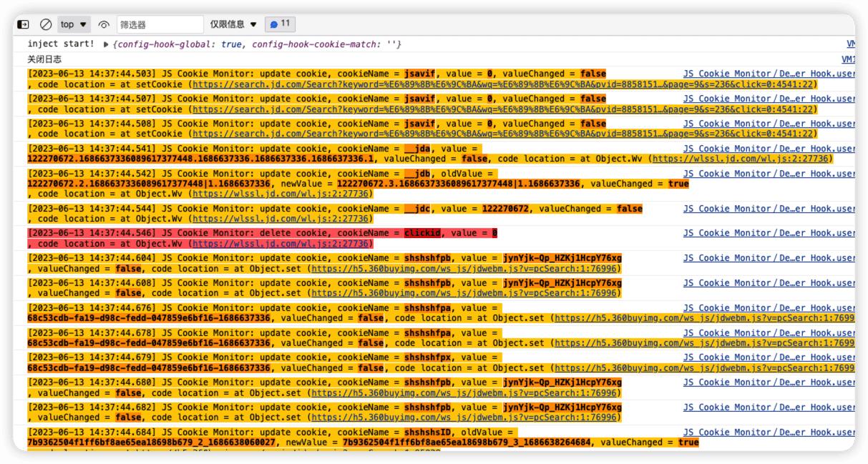Open the top JavaScript context dropdown

click(74, 24)
